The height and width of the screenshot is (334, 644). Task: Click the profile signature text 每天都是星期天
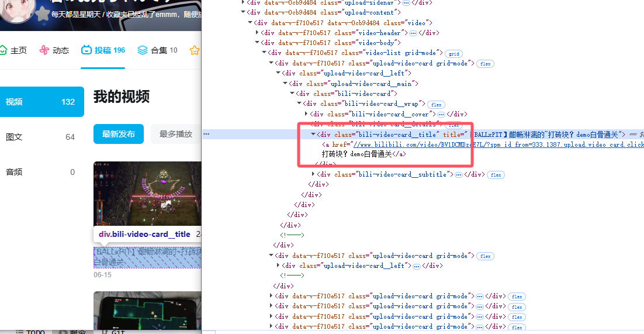(74, 15)
